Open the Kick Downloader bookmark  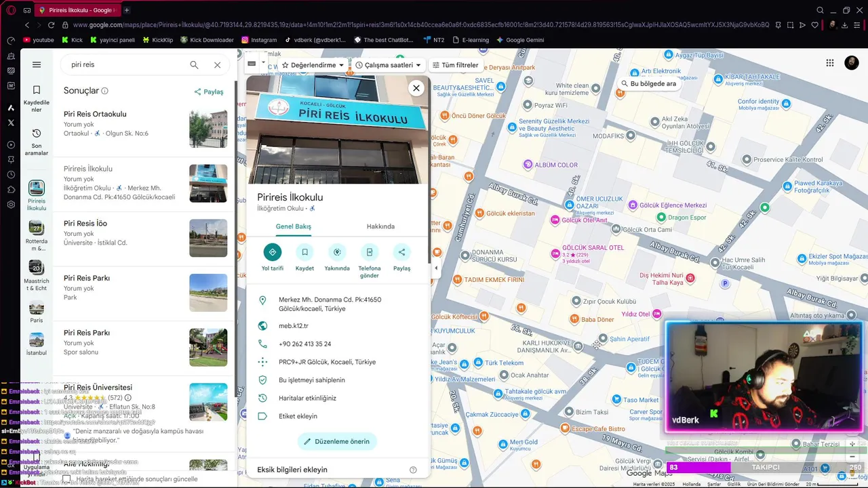pyautogui.click(x=207, y=40)
